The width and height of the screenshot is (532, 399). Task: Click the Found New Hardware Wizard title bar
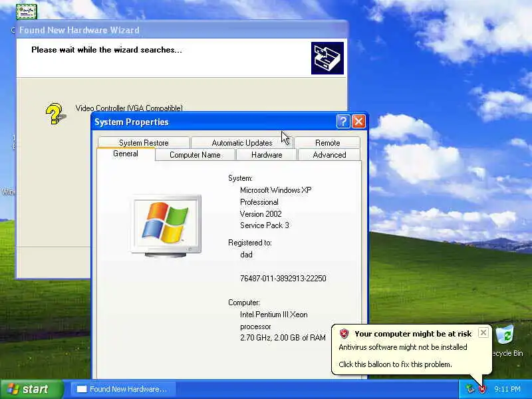(182, 30)
